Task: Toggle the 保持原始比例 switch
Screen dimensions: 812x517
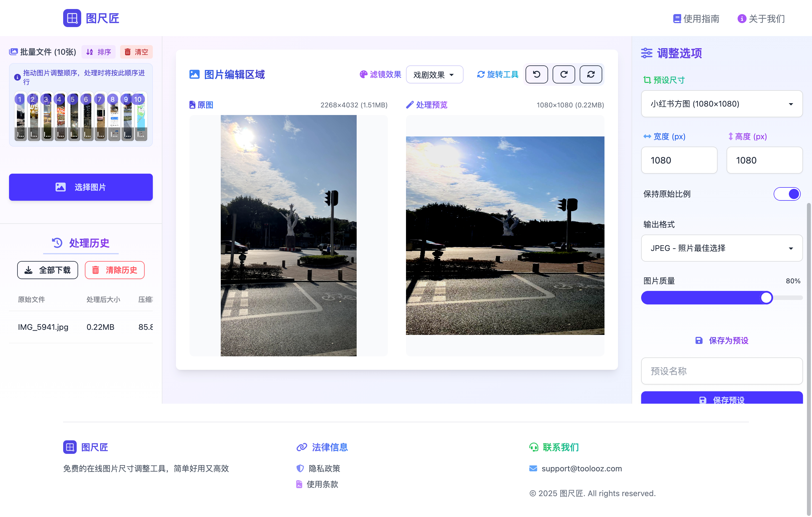Action: coord(787,194)
